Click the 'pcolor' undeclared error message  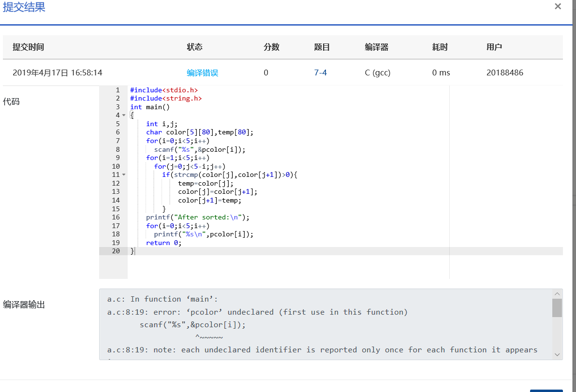click(257, 312)
